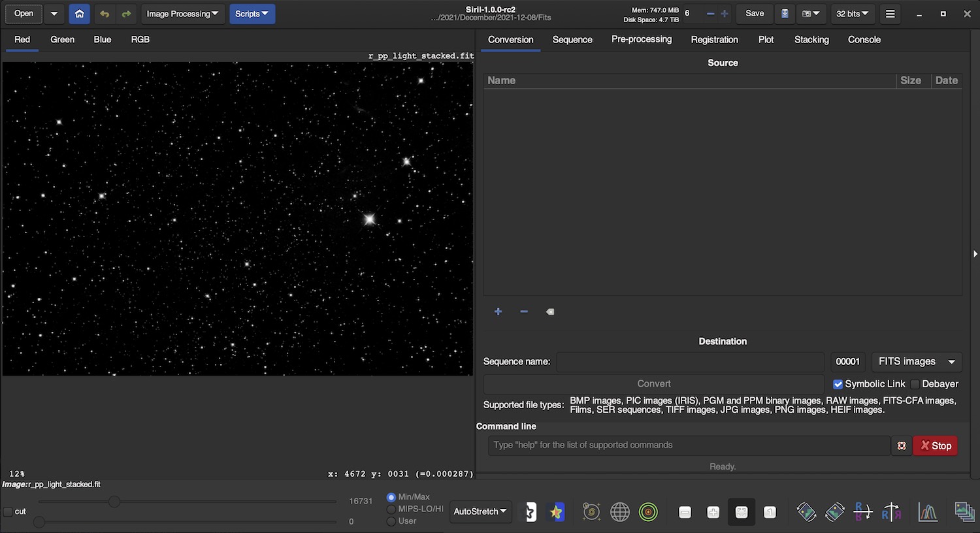The width and height of the screenshot is (980, 533).
Task: Open the astrometry globe icon
Action: click(619, 512)
